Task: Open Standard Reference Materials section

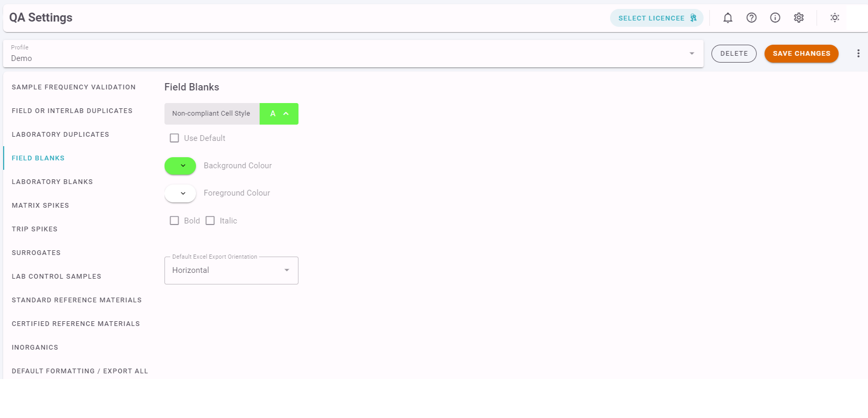Action: (x=77, y=300)
